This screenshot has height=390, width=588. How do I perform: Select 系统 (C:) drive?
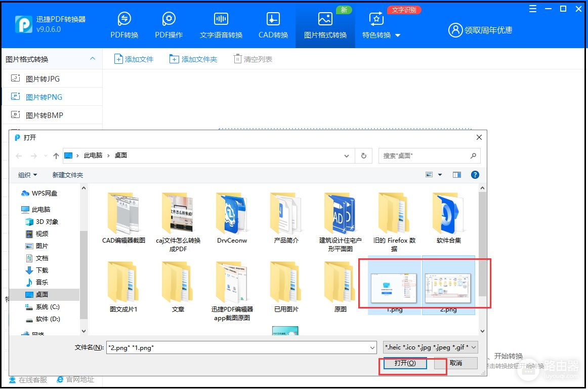(43, 306)
